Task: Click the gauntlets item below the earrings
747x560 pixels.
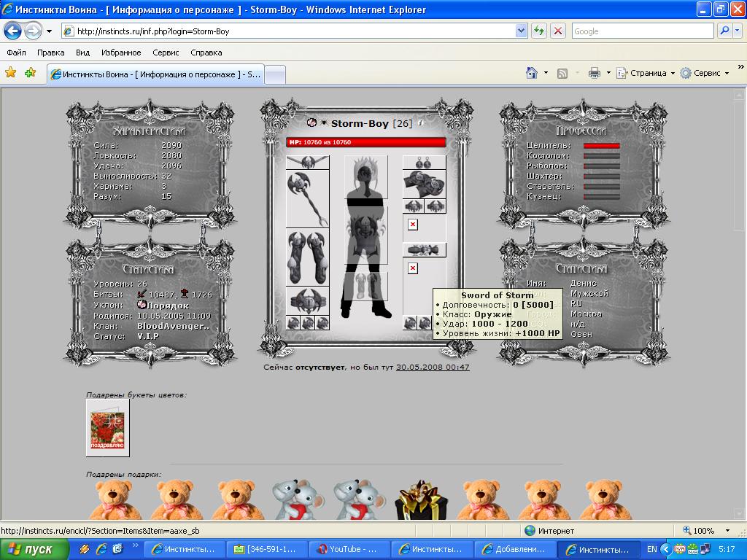Action: click(425, 184)
